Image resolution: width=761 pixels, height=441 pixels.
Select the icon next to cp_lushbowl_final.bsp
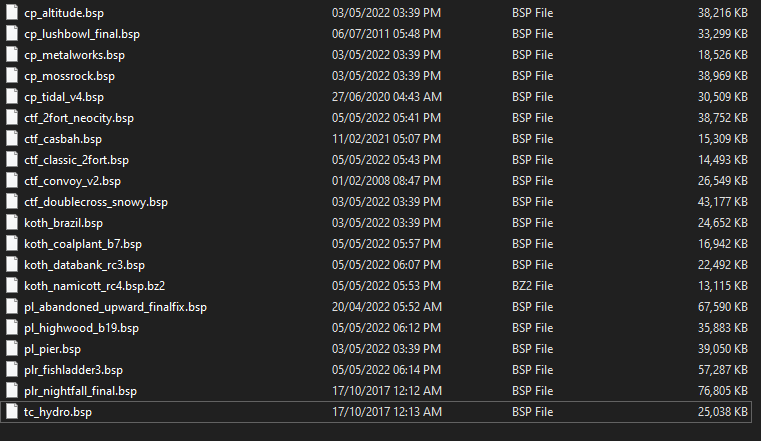pos(12,33)
